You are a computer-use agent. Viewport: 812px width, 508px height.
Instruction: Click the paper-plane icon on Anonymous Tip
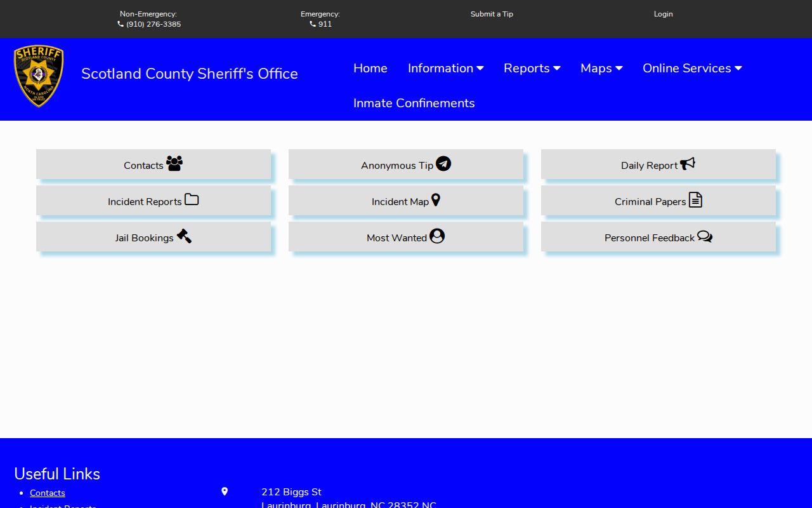pos(443,164)
